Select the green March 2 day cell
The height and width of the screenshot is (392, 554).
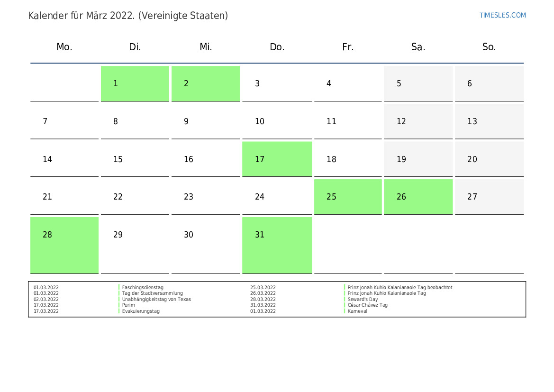[x=206, y=83]
